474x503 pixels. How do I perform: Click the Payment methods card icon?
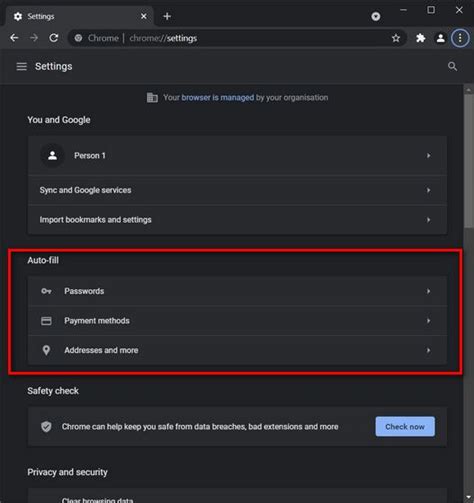(46, 321)
